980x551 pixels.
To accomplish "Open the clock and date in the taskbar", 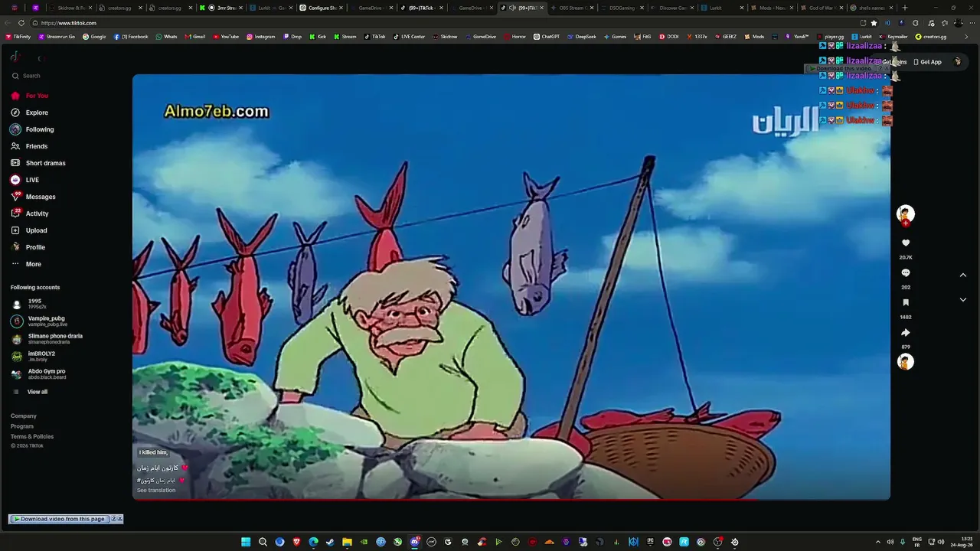I will tap(963, 542).
